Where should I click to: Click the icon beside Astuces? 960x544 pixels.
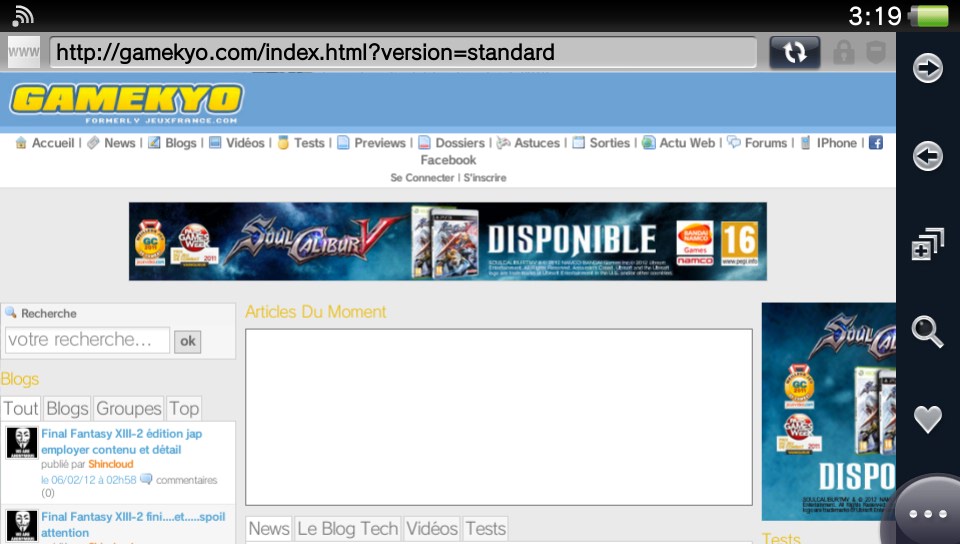[x=503, y=143]
